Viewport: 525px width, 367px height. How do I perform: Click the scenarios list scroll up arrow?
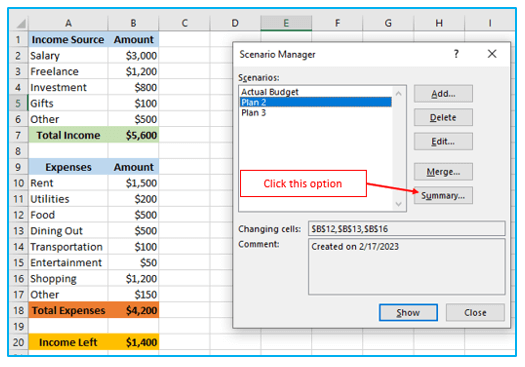tap(398, 93)
